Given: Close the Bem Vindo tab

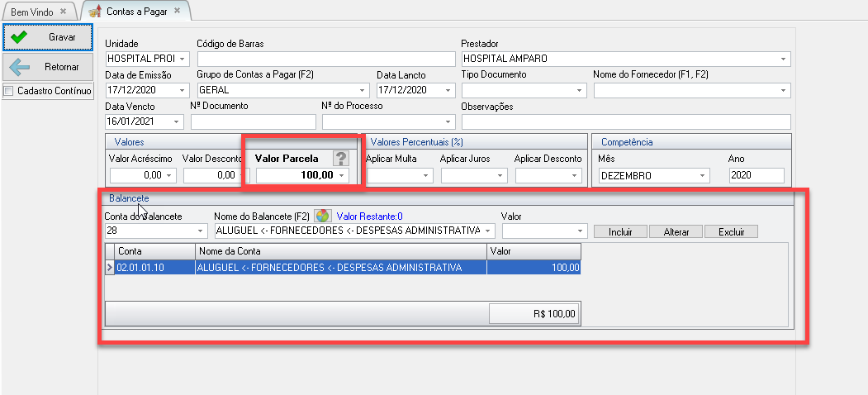Looking at the screenshot, I should pyautogui.click(x=64, y=12).
